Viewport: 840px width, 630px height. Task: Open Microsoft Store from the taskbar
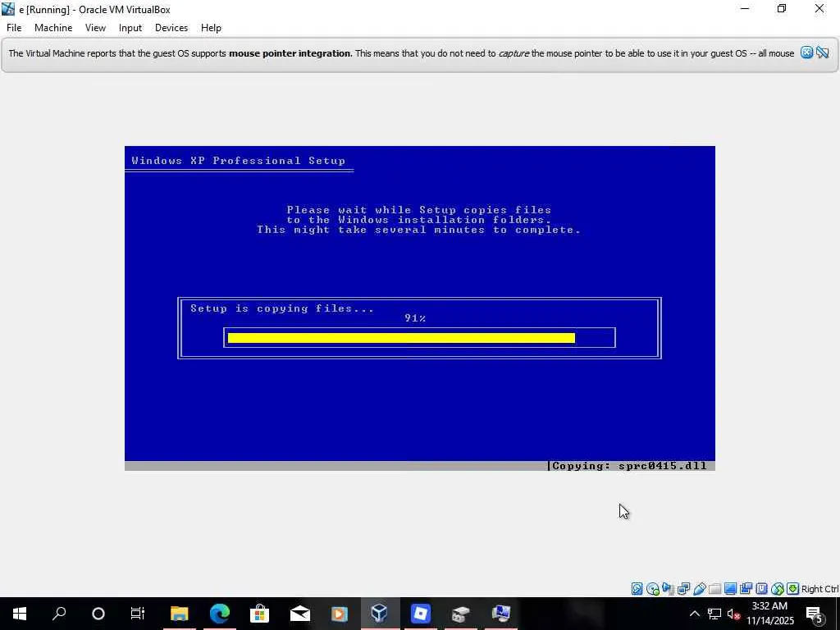(260, 614)
